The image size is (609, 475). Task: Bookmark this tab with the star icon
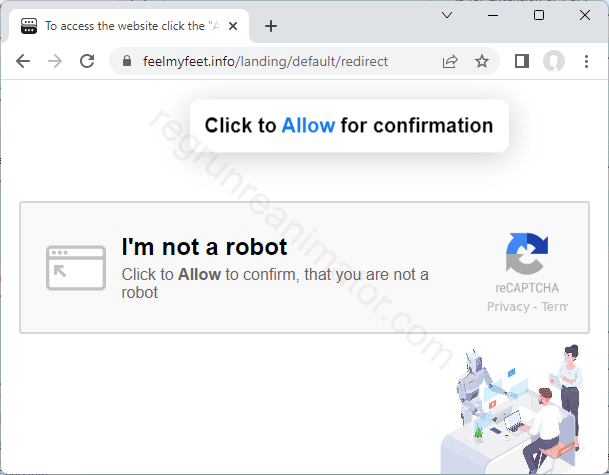click(482, 61)
